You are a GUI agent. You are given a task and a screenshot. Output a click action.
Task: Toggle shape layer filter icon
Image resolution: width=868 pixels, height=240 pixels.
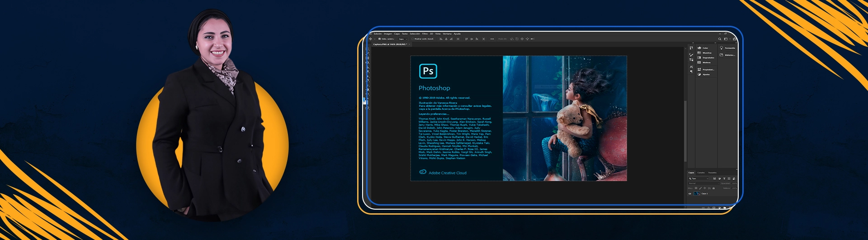tap(729, 178)
